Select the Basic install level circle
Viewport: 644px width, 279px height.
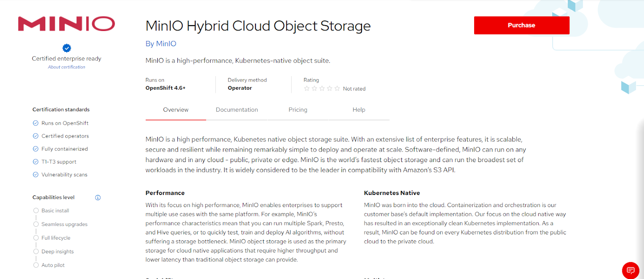(x=36, y=211)
